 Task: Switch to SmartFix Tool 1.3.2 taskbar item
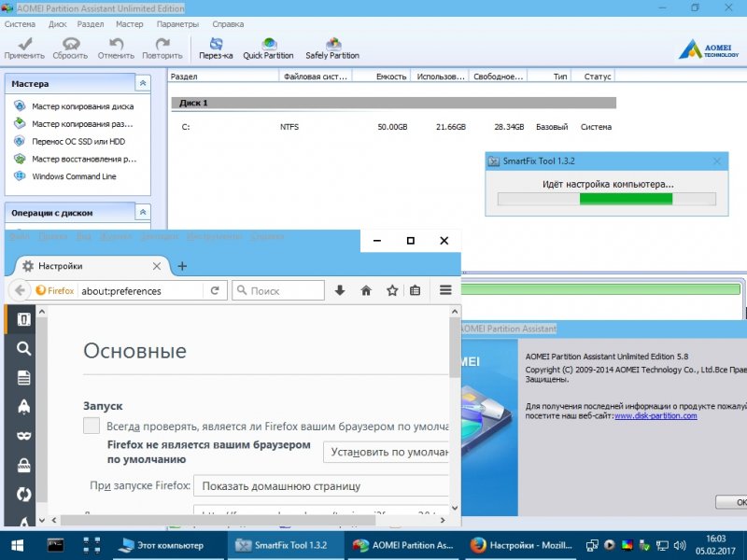(286, 545)
